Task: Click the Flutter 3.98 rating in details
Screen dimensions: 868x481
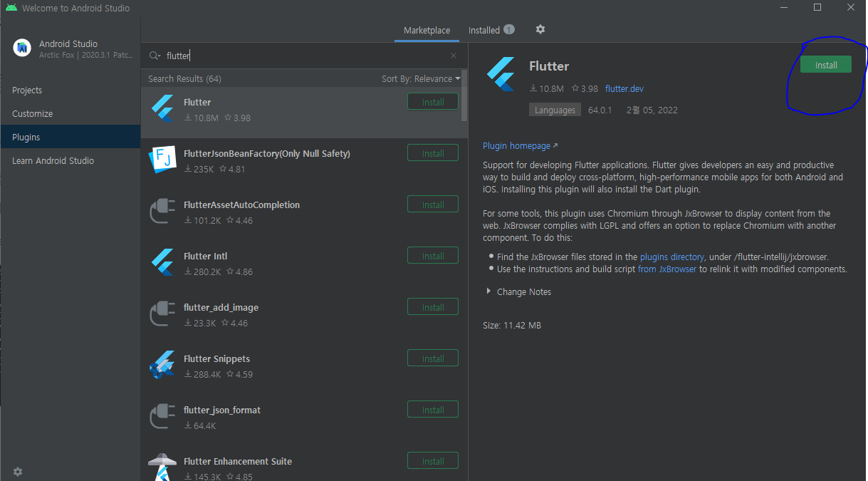Action: 585,89
